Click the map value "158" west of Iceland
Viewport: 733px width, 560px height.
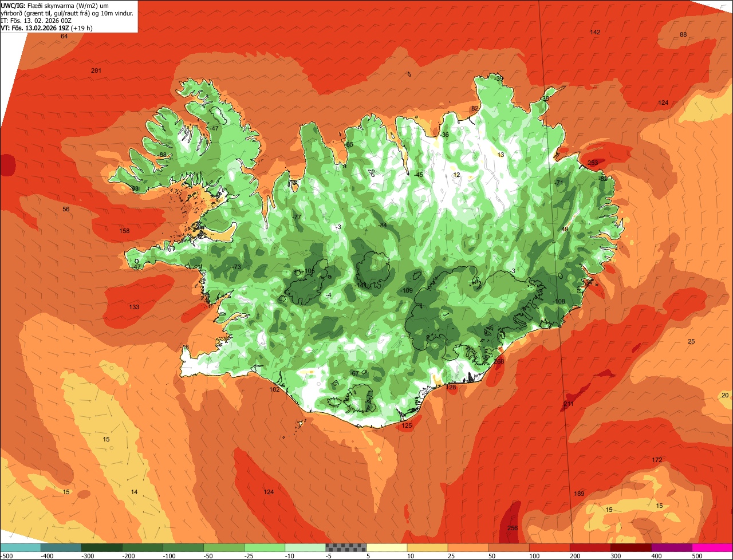(124, 231)
